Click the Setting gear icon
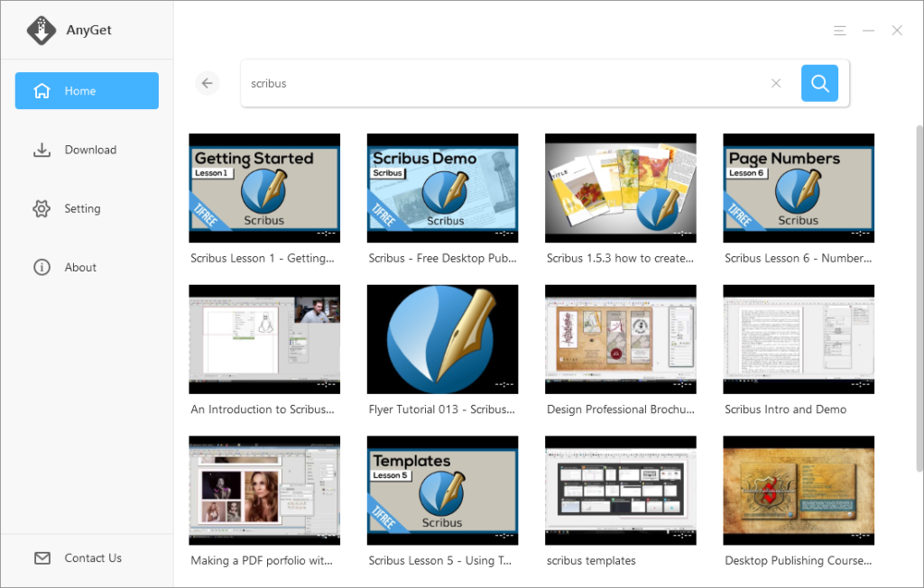 point(42,208)
